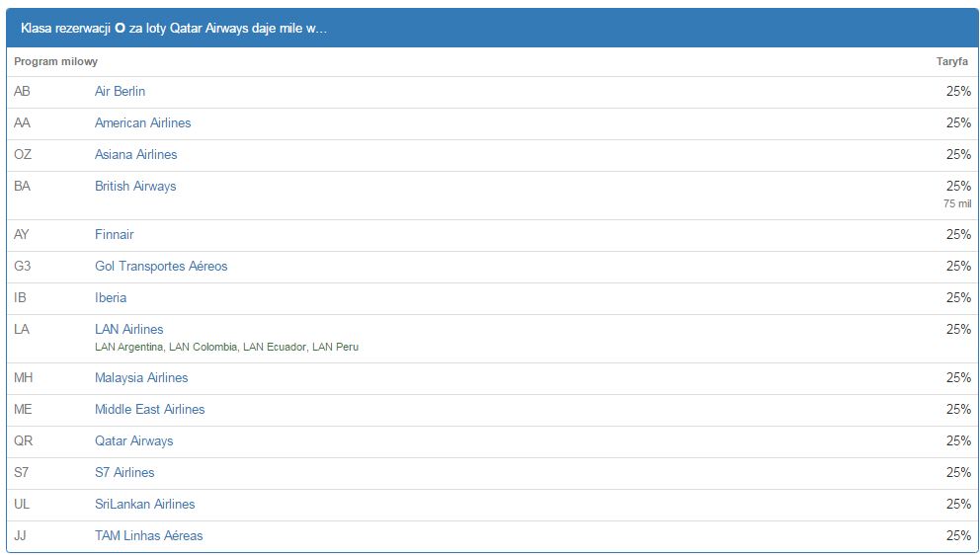This screenshot has width=980, height=557.
Task: Click the 'Program milowy' column header
Action: [x=55, y=61]
